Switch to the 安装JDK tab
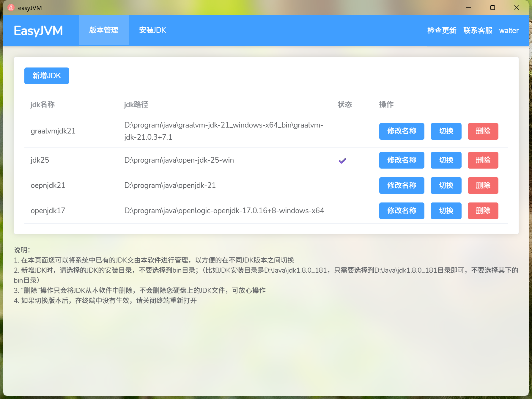Image resolution: width=532 pixels, height=399 pixels. tap(152, 30)
